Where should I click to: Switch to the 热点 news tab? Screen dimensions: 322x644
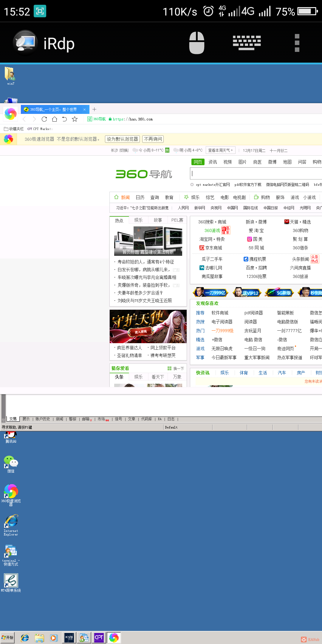click(119, 220)
